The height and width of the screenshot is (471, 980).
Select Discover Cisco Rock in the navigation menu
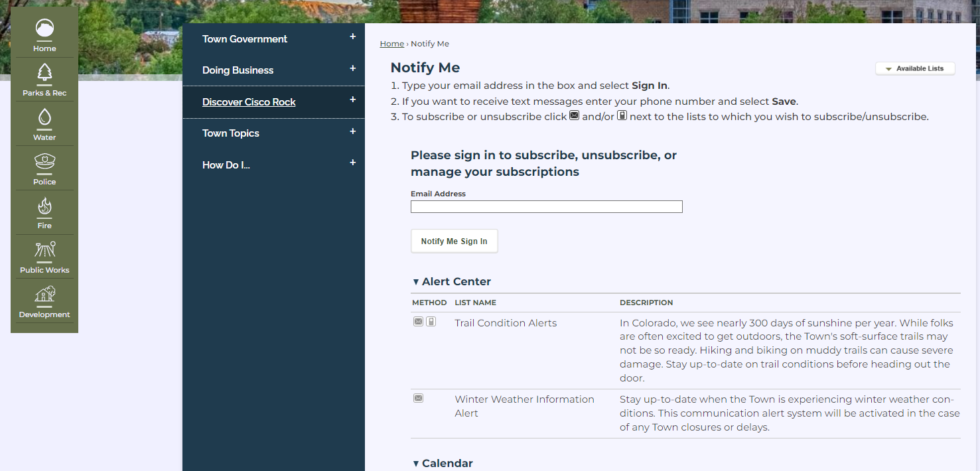[249, 102]
